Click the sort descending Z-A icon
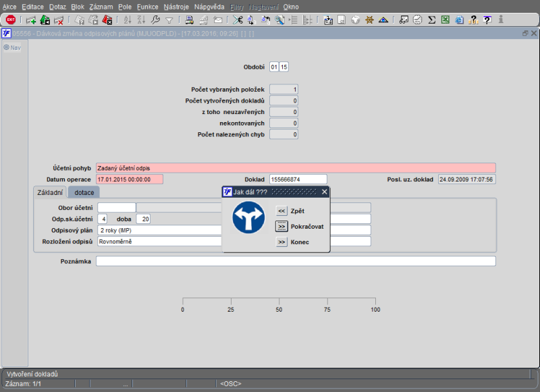The width and height of the screenshot is (540, 392). point(141,20)
